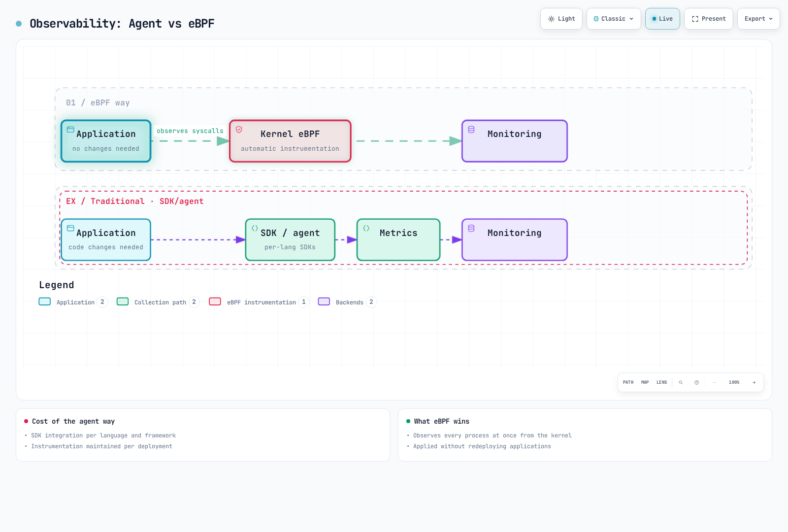The height and width of the screenshot is (532, 788).
Task: Click the '01 / eBPF way' group title
Action: coord(98,103)
